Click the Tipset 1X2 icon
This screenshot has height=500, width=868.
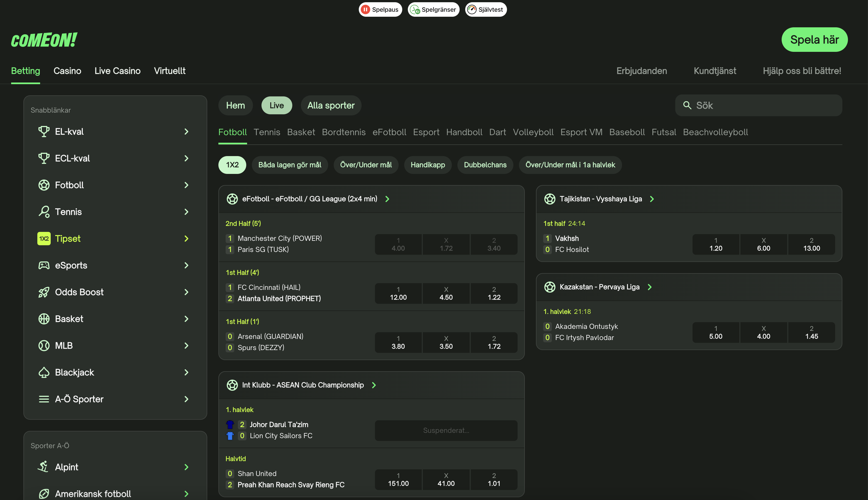(44, 239)
